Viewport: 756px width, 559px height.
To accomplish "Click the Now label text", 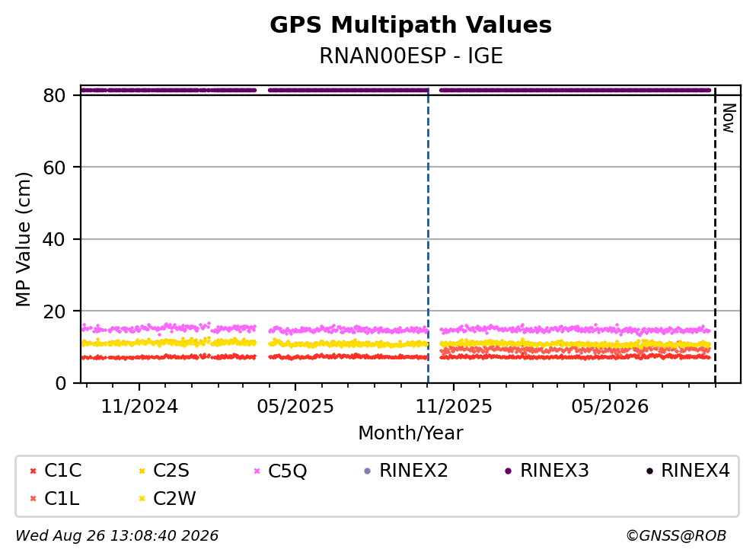I will 729,118.
